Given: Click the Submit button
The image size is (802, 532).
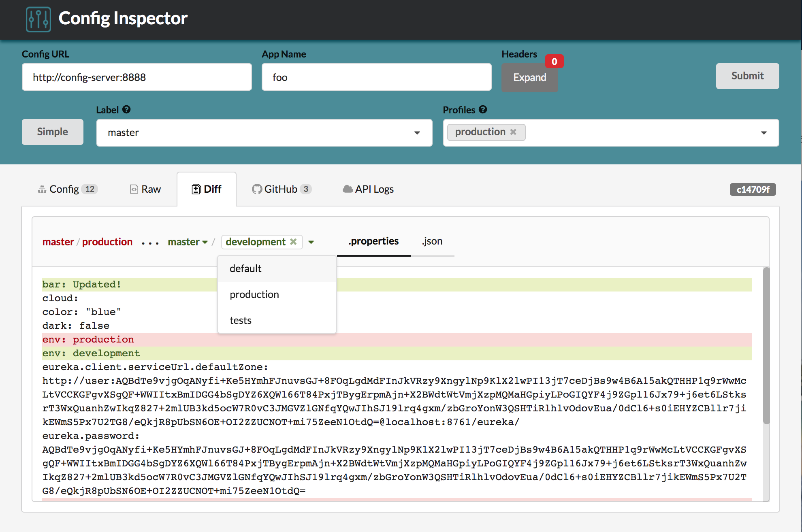Looking at the screenshot, I should [747, 76].
